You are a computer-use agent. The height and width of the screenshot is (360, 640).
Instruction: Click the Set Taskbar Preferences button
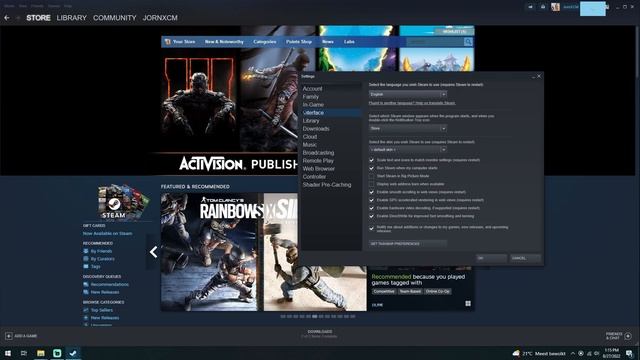point(408,244)
